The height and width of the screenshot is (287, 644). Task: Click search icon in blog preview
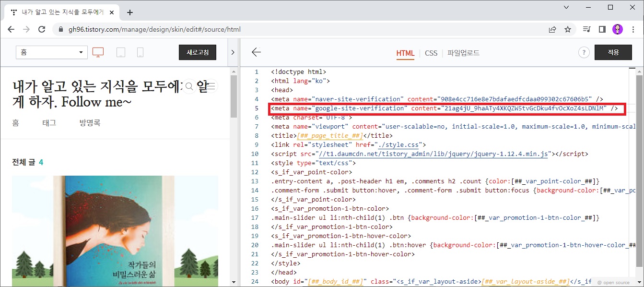click(x=189, y=86)
